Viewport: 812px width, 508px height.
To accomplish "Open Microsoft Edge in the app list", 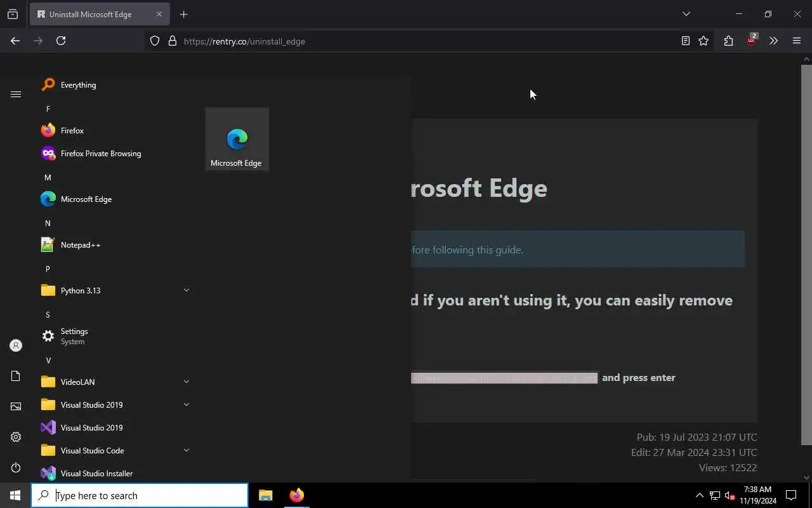I will (114, 199).
